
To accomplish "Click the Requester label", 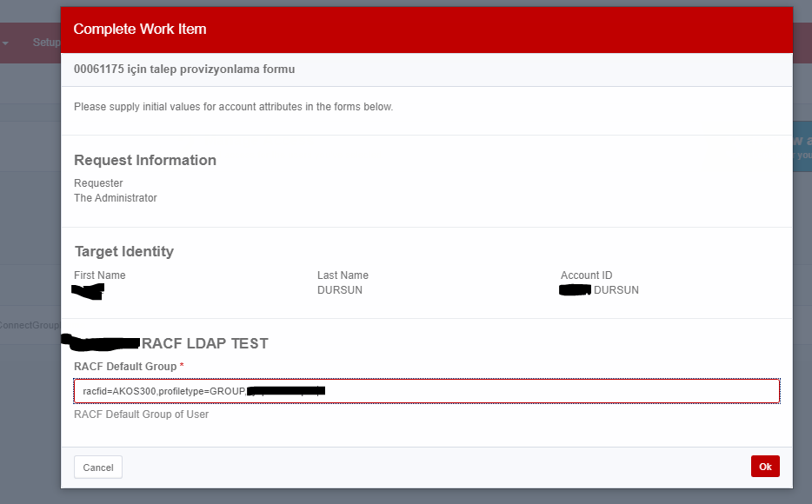I will pyautogui.click(x=98, y=183).
